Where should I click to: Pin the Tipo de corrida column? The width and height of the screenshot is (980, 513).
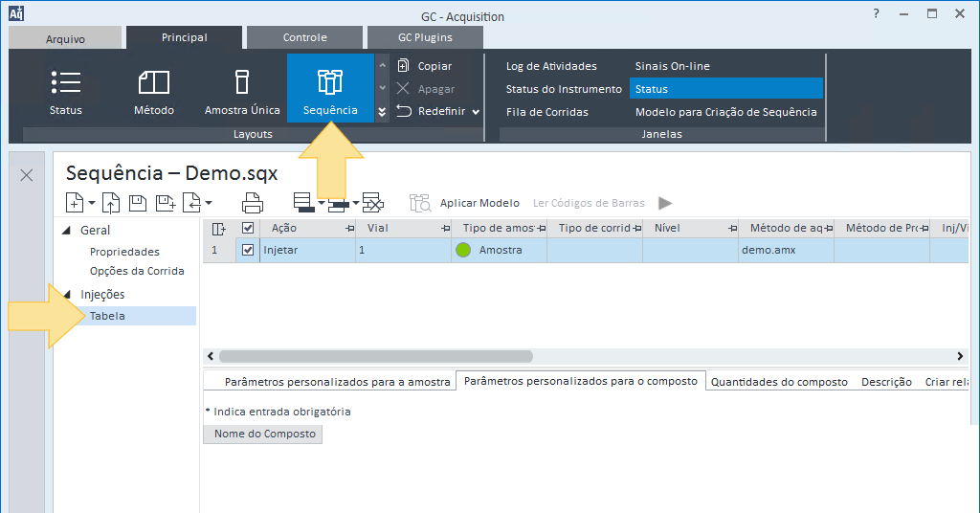coord(636,229)
